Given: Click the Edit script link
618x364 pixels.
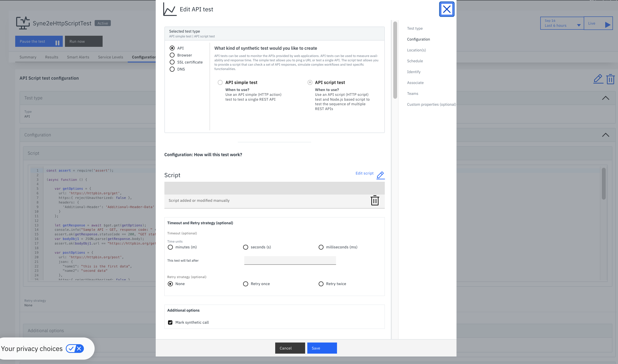Looking at the screenshot, I should [x=365, y=173].
